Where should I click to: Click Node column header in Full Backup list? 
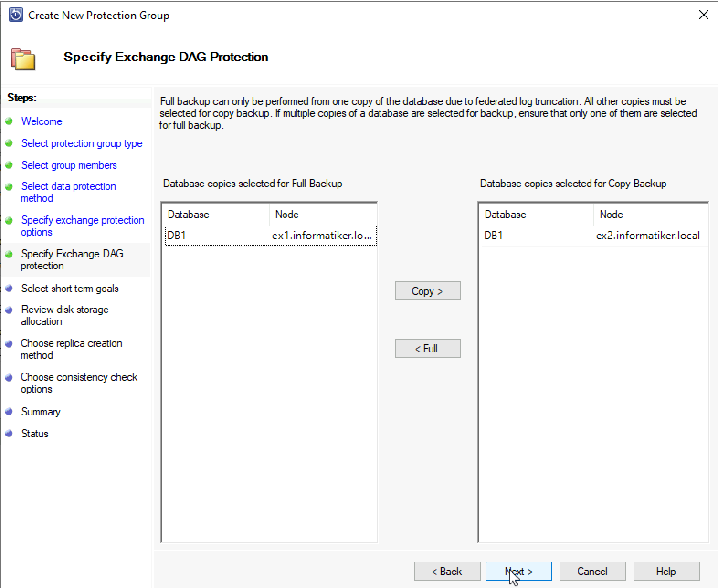tap(323, 215)
